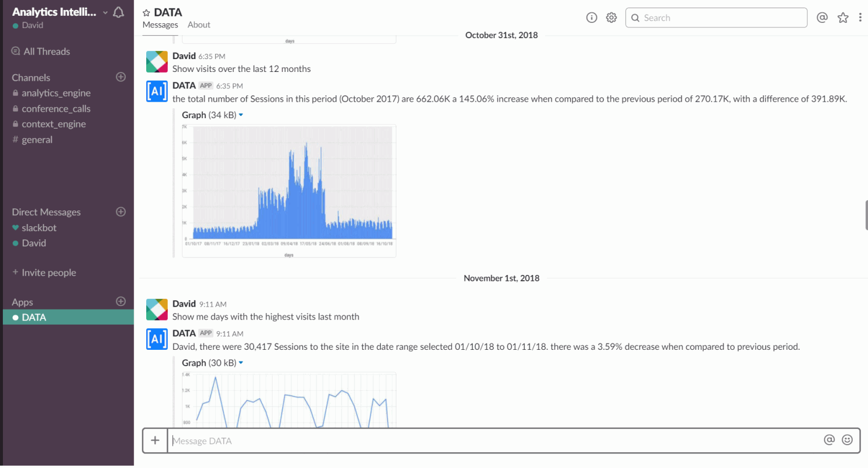Open David direct message in sidebar
This screenshot has width=868, height=468.
point(34,243)
